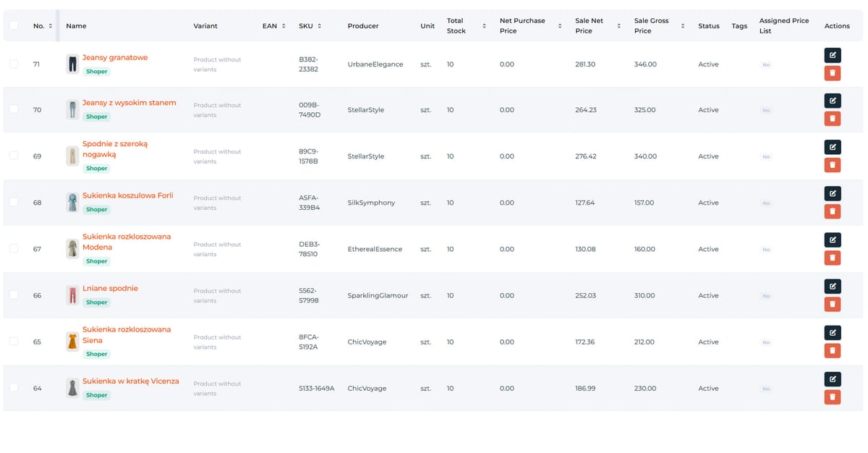
Task: Edit the Jeansy granatowe product
Action: [833, 54]
